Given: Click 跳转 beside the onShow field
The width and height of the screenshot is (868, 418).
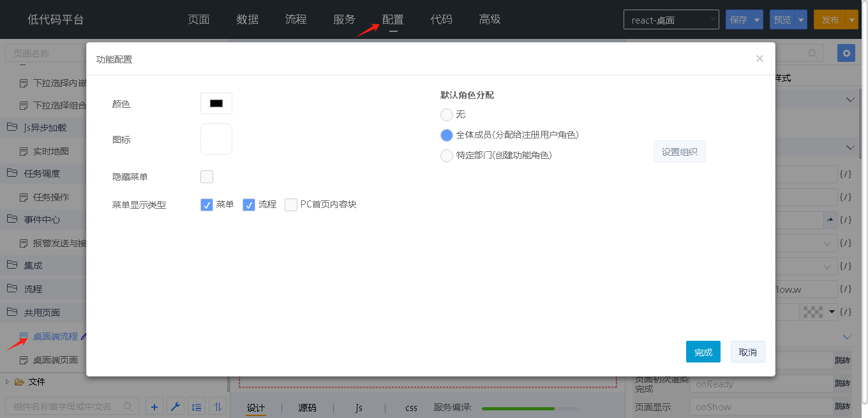Looking at the screenshot, I should (842, 407).
